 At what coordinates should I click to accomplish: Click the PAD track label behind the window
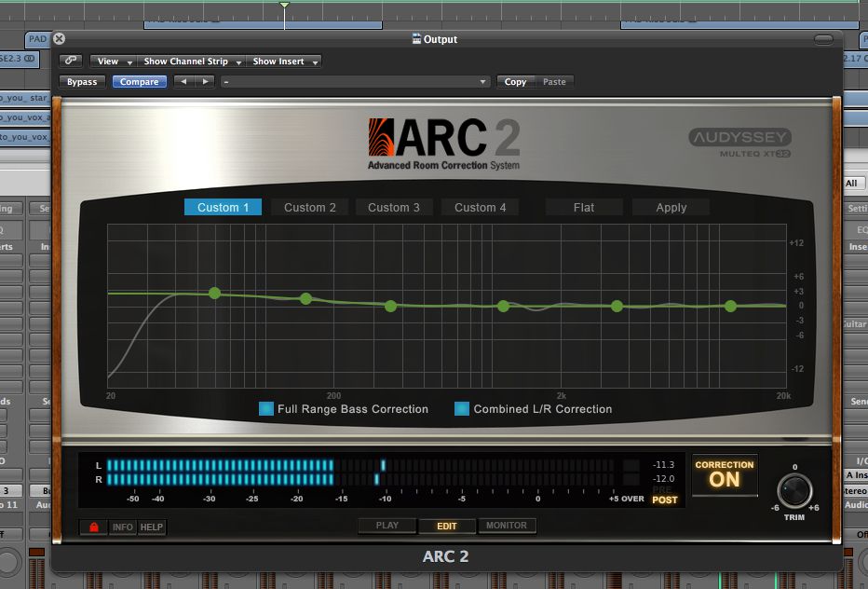[x=37, y=39]
